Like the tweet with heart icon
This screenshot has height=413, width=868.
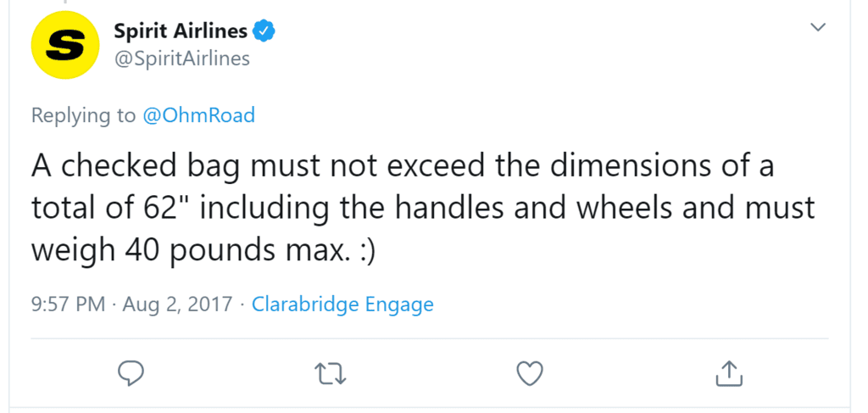click(x=530, y=374)
